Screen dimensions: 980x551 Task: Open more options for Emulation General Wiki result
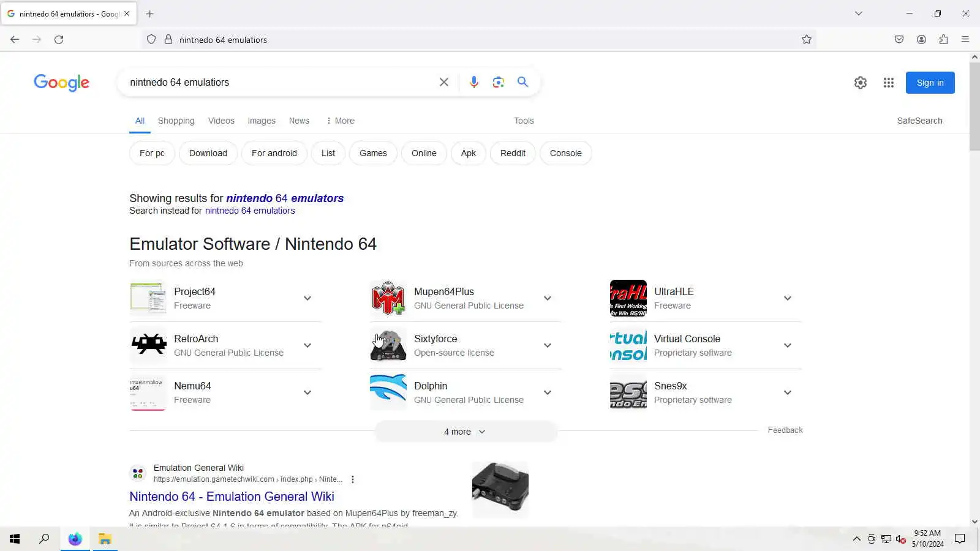coord(353,479)
